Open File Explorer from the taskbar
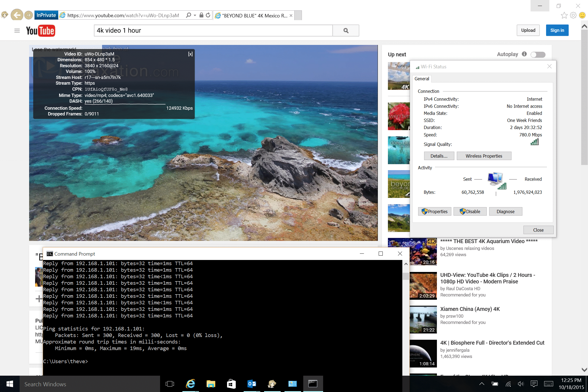Screen dimensions: 588x392 (211, 384)
